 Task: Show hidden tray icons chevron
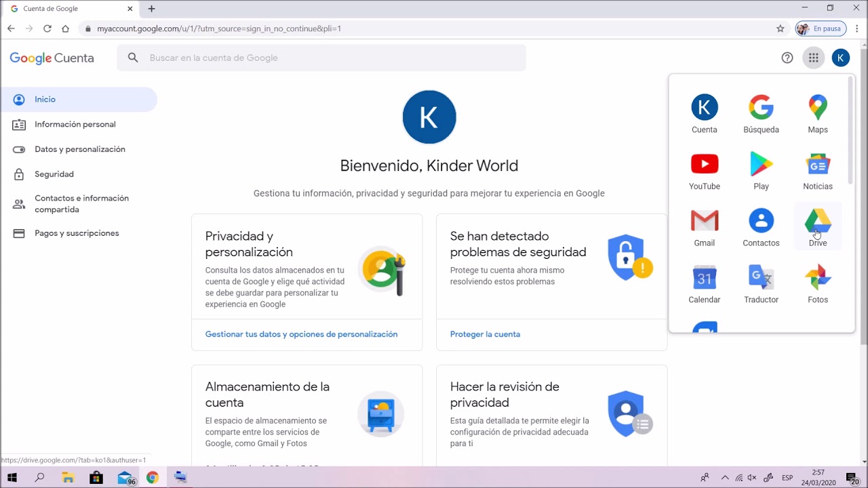coord(725,478)
